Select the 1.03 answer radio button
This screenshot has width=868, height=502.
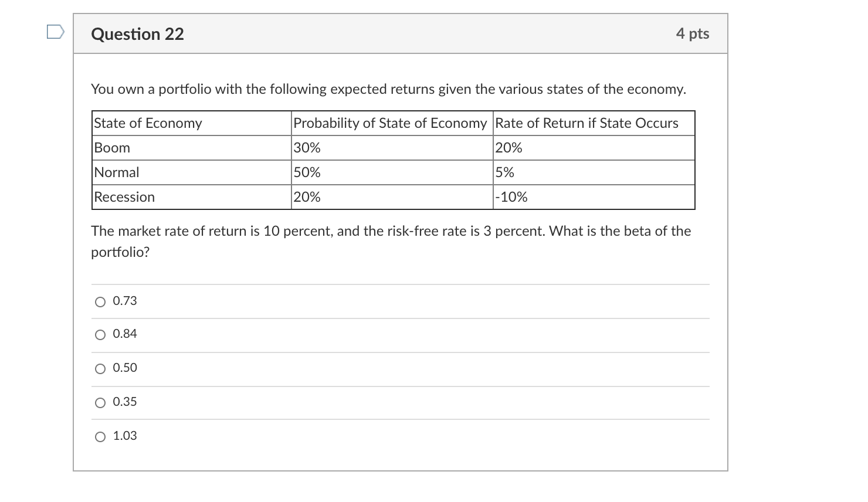pyautogui.click(x=100, y=437)
